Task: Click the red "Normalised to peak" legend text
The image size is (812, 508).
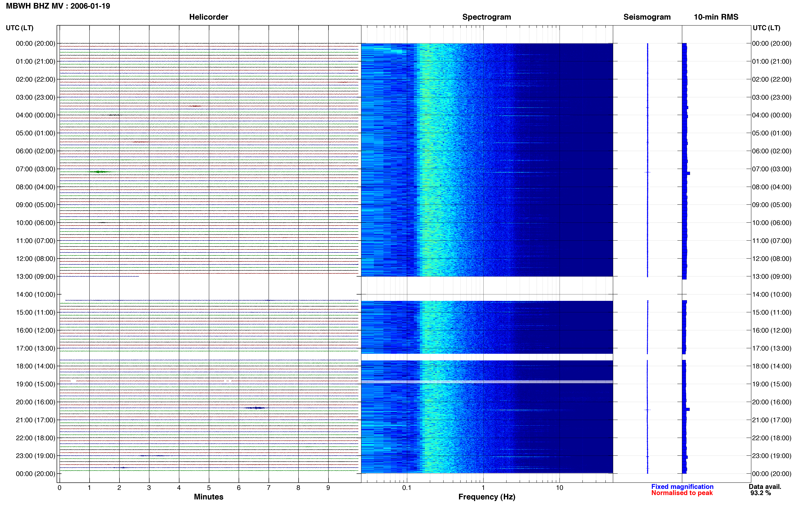Action: point(682,493)
